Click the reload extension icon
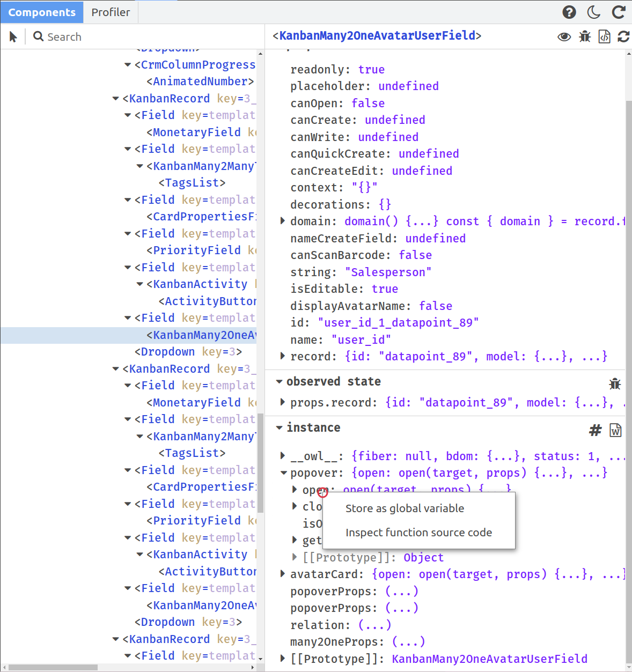 619,12
